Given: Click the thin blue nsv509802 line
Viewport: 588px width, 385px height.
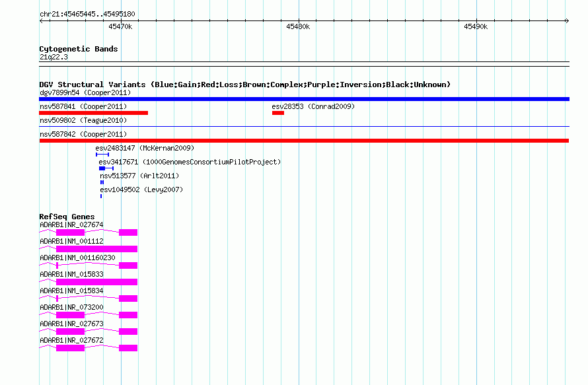Looking at the screenshot, I should [x=304, y=127].
